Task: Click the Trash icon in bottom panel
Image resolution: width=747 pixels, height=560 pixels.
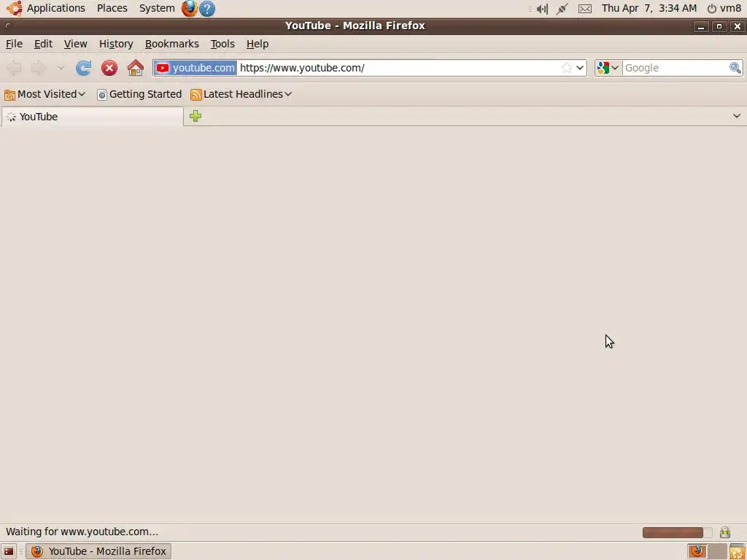Action: 737,551
